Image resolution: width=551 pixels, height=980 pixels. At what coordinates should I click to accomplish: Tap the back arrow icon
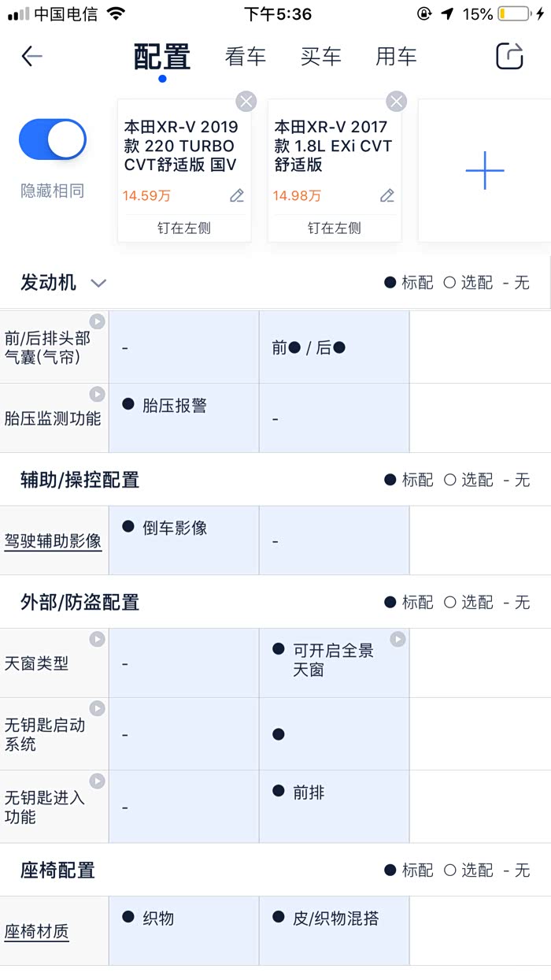(31, 56)
